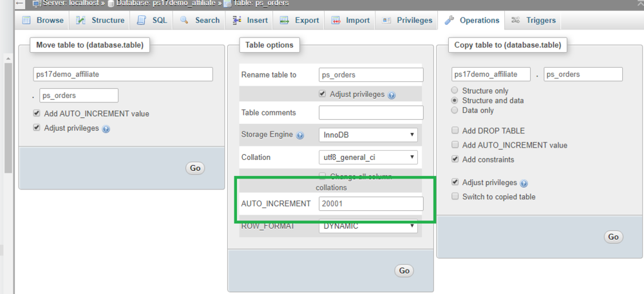Viewport: 644px width, 294px height.
Task: Toggle Add AUTO_INCREMENT value in Move table
Action: 37,113
